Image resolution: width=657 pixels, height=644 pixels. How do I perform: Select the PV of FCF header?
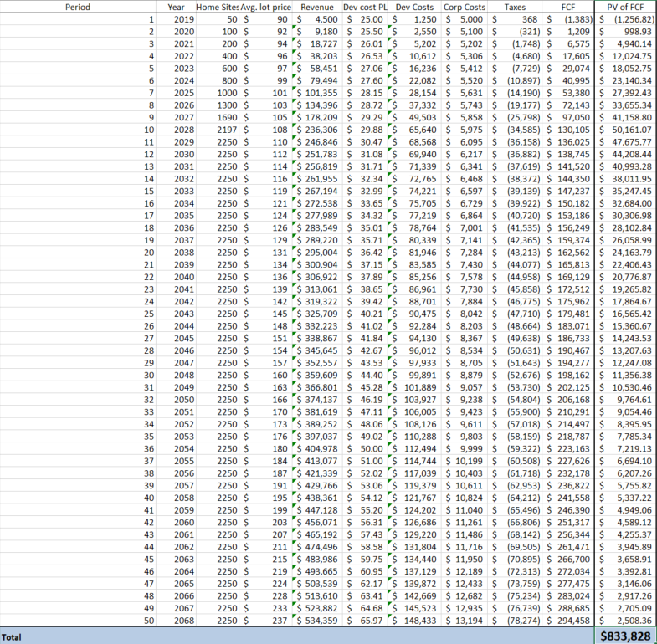click(625, 7)
